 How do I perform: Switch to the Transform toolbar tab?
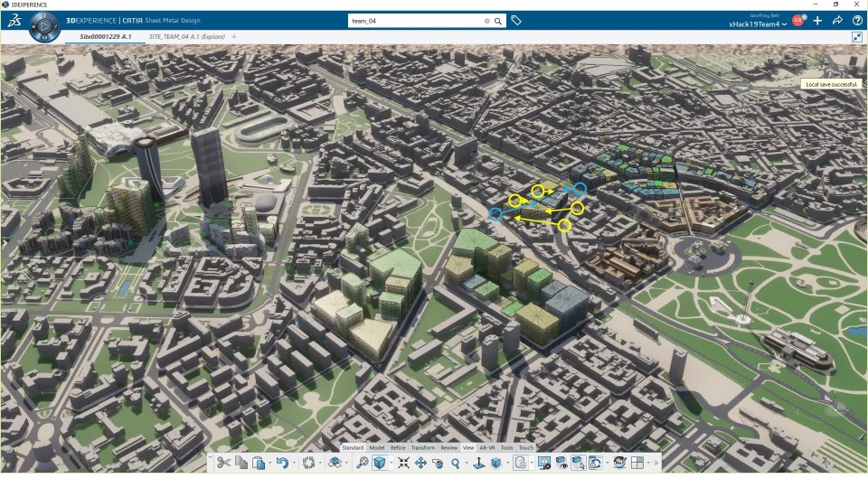(423, 447)
